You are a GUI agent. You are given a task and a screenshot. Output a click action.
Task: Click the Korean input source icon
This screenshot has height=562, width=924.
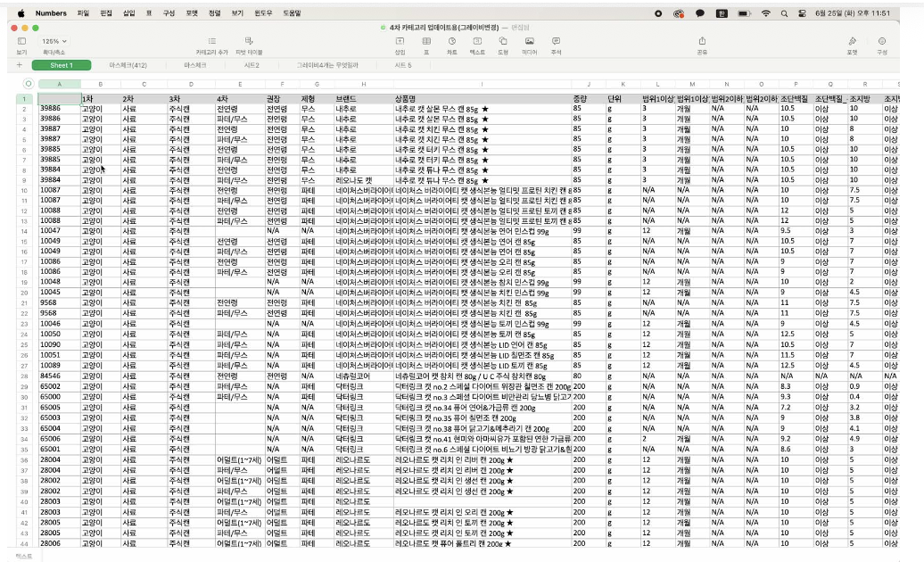(722, 13)
